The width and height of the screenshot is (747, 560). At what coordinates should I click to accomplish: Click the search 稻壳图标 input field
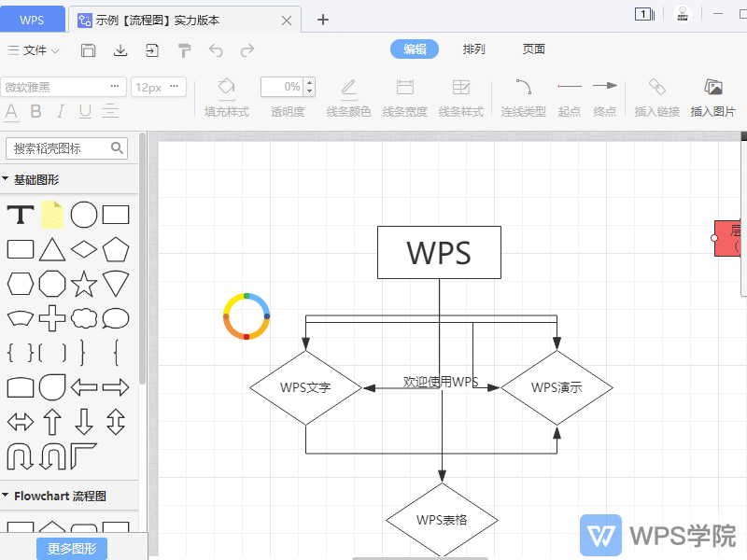[66, 148]
